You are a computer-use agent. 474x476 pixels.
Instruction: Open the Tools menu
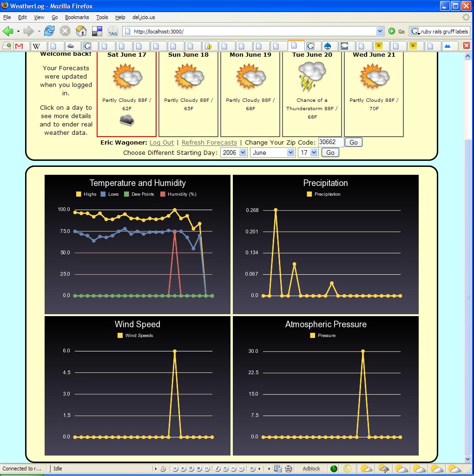point(102,17)
